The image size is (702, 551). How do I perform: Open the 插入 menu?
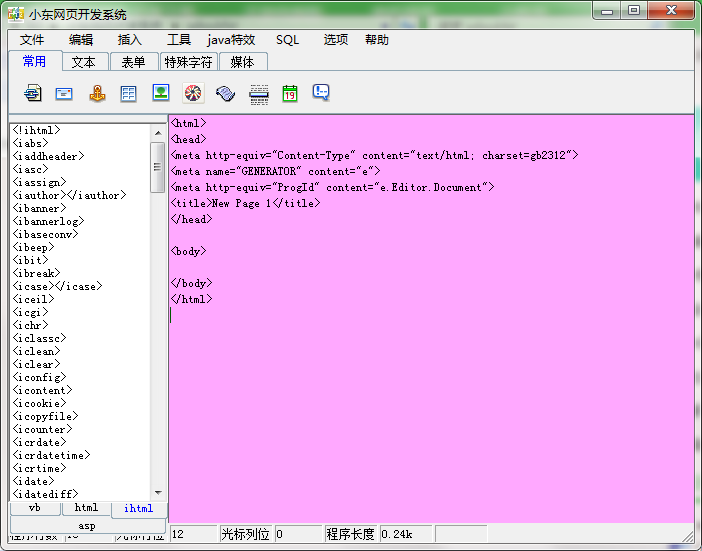(129, 40)
